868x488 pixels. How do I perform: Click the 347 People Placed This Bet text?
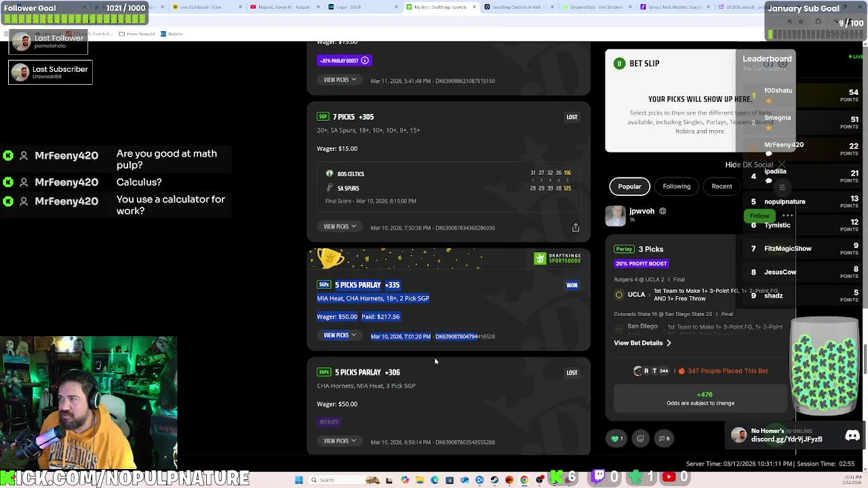[x=728, y=371]
